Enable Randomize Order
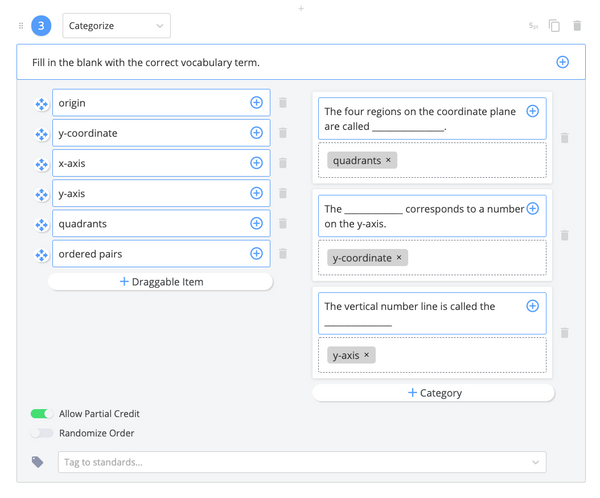The image size is (600, 498). point(42,433)
